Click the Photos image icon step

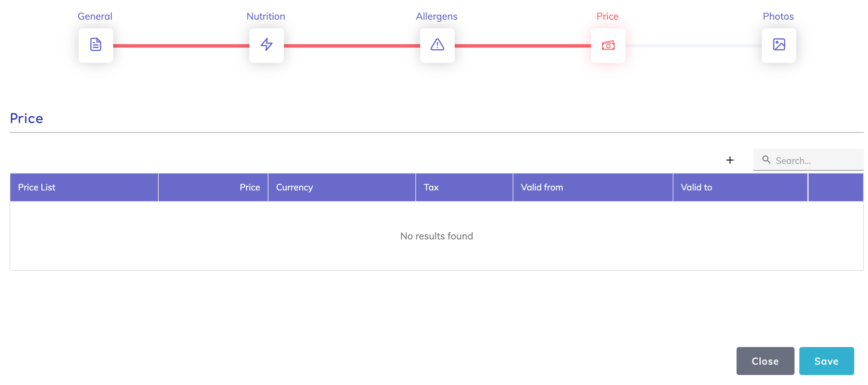(779, 45)
